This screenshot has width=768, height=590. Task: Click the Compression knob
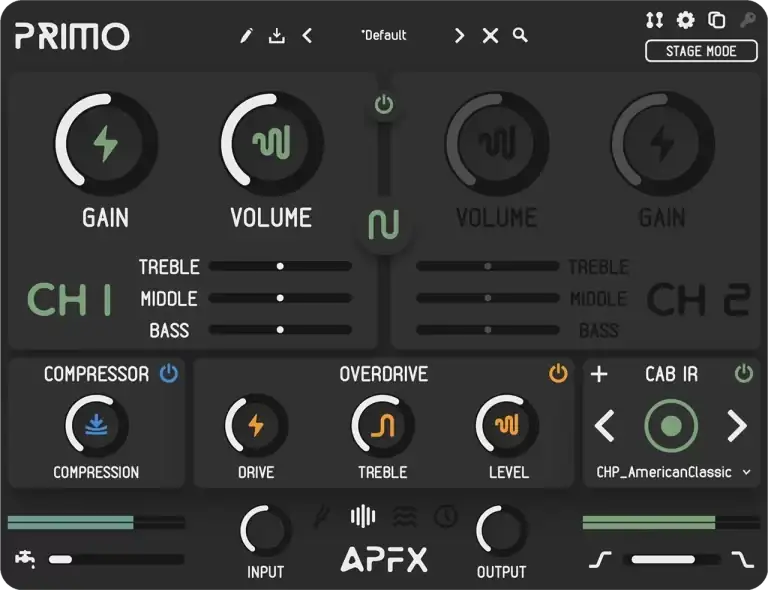point(96,425)
